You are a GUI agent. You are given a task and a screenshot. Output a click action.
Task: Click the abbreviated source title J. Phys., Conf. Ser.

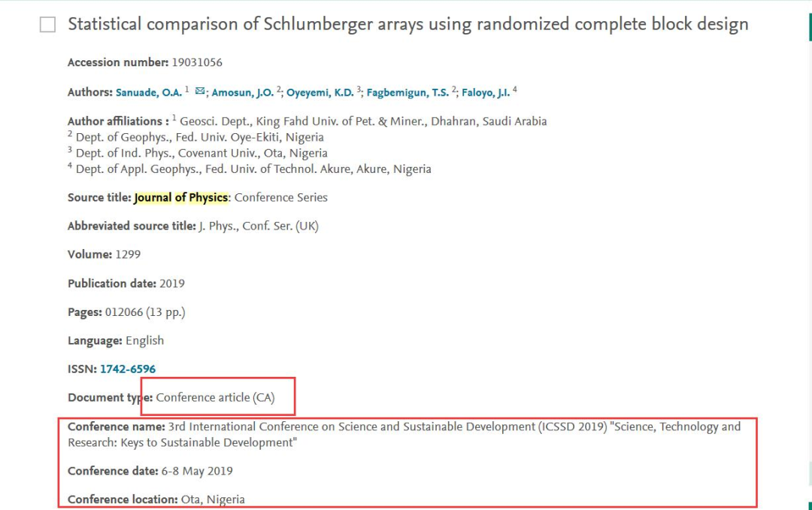pos(259,226)
